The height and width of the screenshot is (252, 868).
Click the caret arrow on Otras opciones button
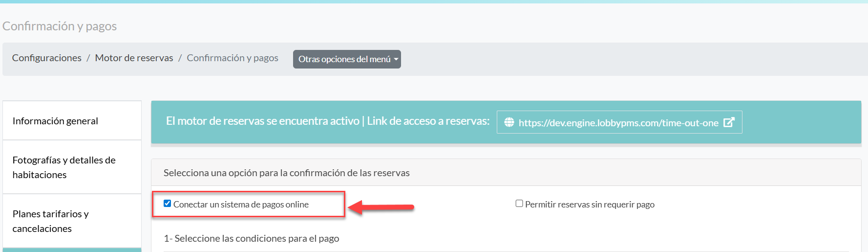click(x=396, y=59)
